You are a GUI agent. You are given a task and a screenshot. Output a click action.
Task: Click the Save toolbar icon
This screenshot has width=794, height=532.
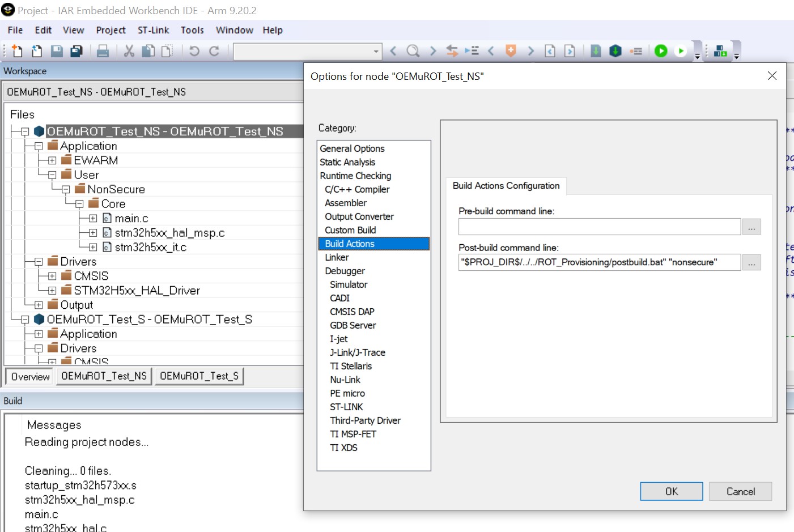(57, 51)
